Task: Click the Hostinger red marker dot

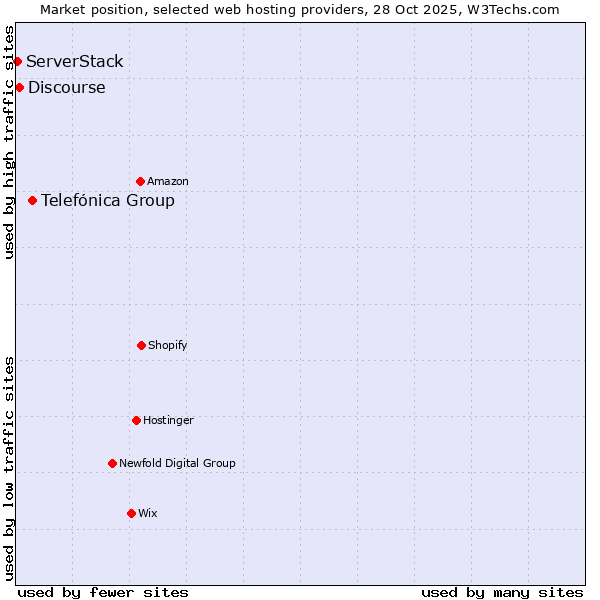Action: (136, 421)
